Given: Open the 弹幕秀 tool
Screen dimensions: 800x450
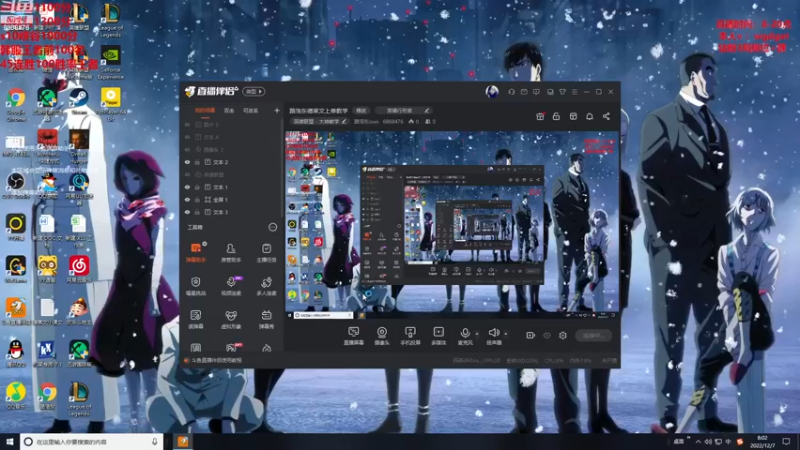Looking at the screenshot, I should click(266, 319).
